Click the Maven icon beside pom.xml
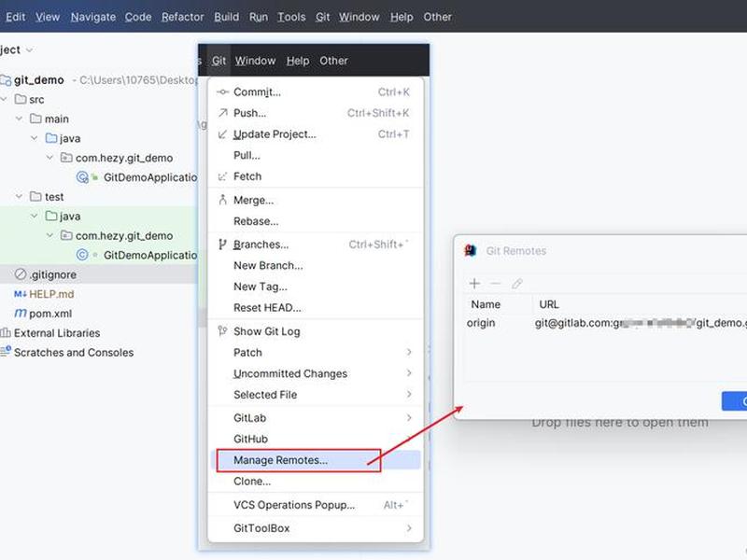Image resolution: width=747 pixels, height=560 pixels. click(21, 314)
